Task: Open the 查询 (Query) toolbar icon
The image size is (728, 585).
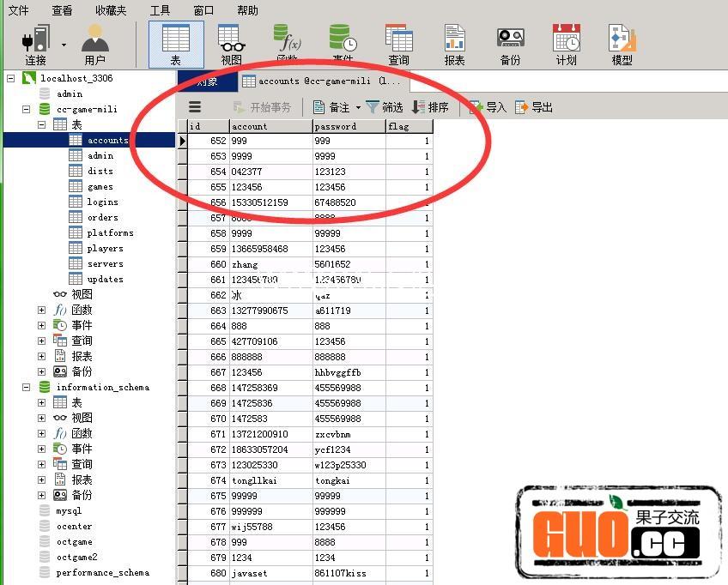Action: [x=398, y=45]
